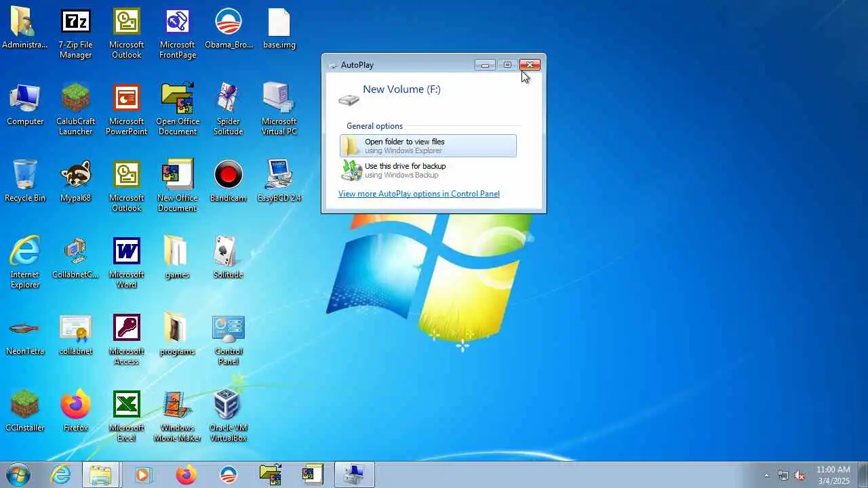Open the New Office Document taskbar shortcut
The image size is (868, 488).
point(313,475)
